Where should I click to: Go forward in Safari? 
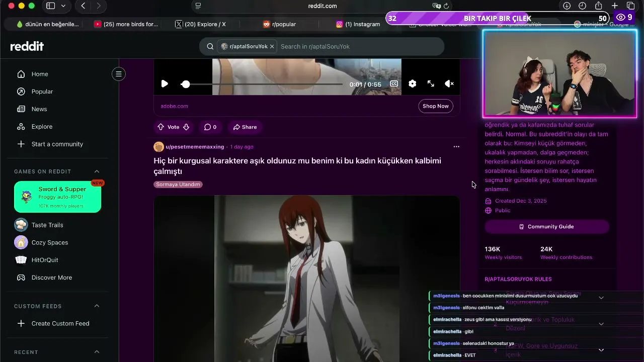coord(99,6)
